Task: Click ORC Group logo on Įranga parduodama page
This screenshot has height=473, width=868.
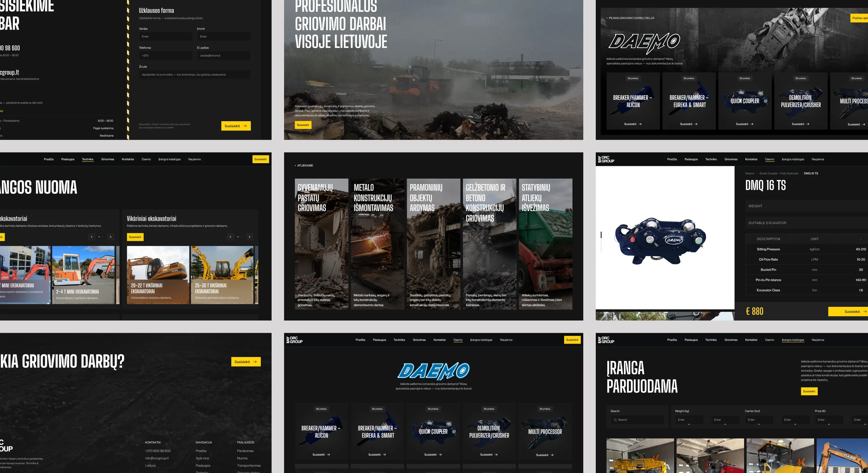Action: [x=606, y=340]
